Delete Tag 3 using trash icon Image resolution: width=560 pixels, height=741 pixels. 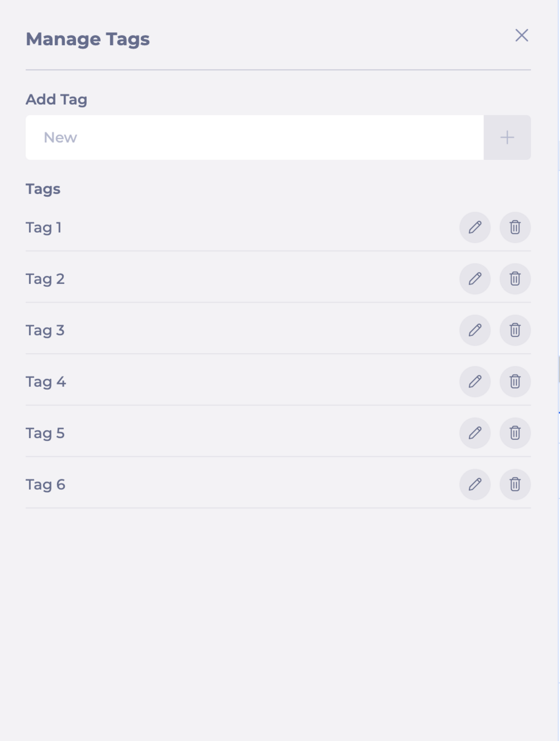[x=515, y=330]
